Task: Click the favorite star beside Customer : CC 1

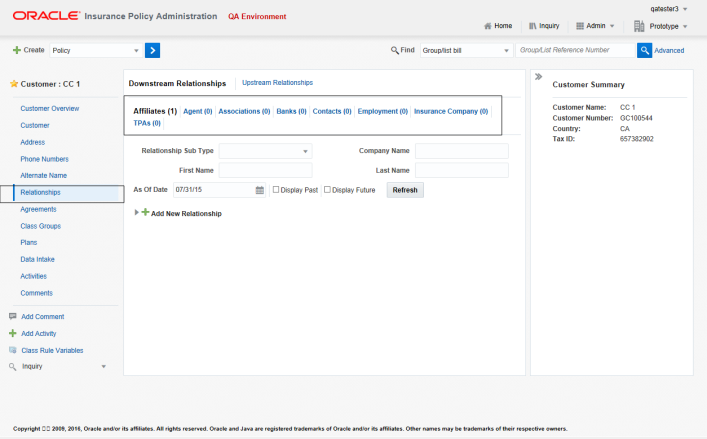Action: [14, 84]
